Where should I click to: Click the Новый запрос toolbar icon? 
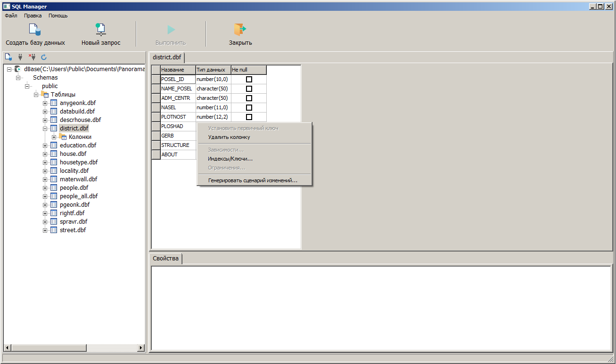pos(100,30)
